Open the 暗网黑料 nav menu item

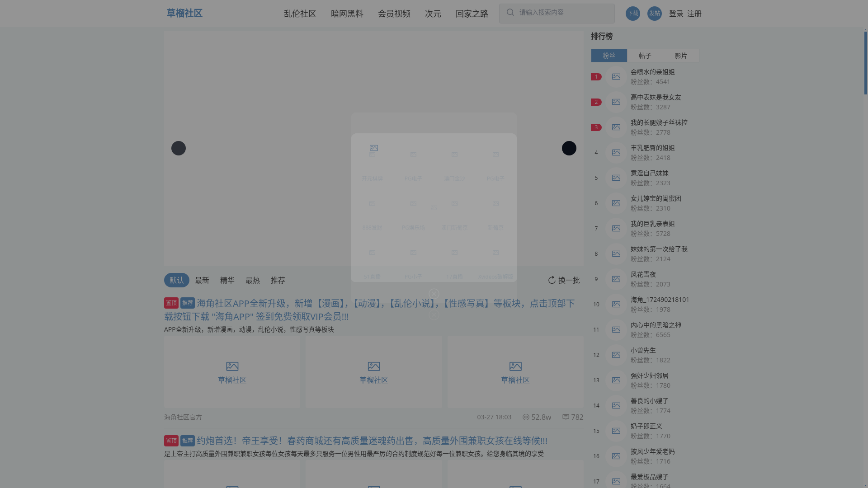pyautogui.click(x=347, y=14)
